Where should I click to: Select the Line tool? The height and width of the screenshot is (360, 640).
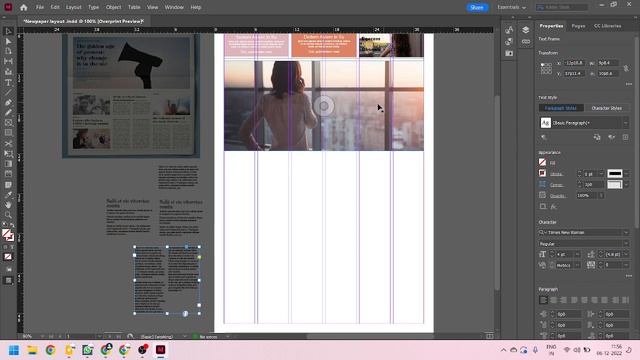8,92
